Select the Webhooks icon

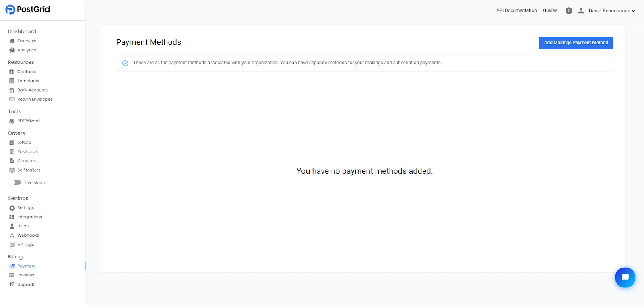coord(12,235)
